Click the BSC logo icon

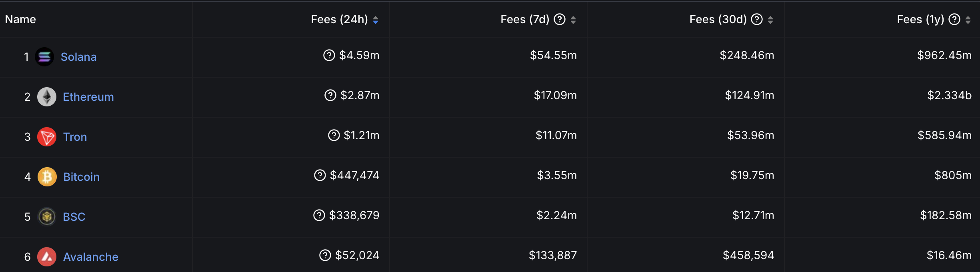(x=47, y=217)
